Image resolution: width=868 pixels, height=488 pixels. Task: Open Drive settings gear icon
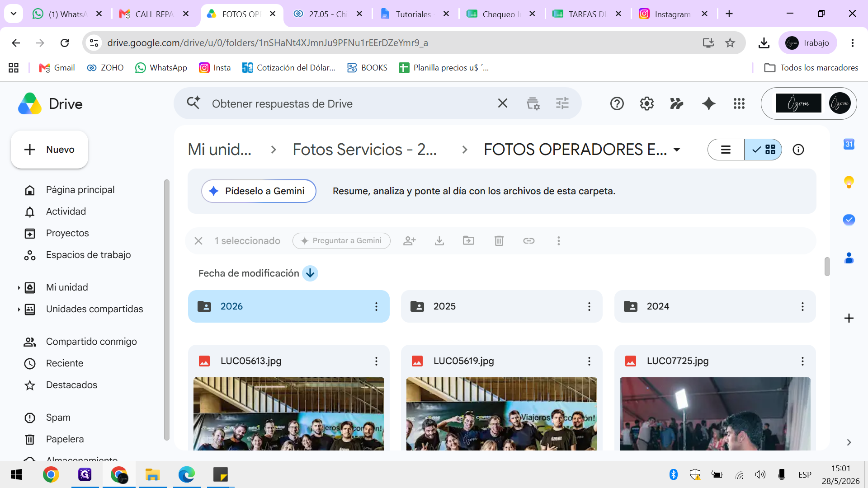[x=646, y=103]
